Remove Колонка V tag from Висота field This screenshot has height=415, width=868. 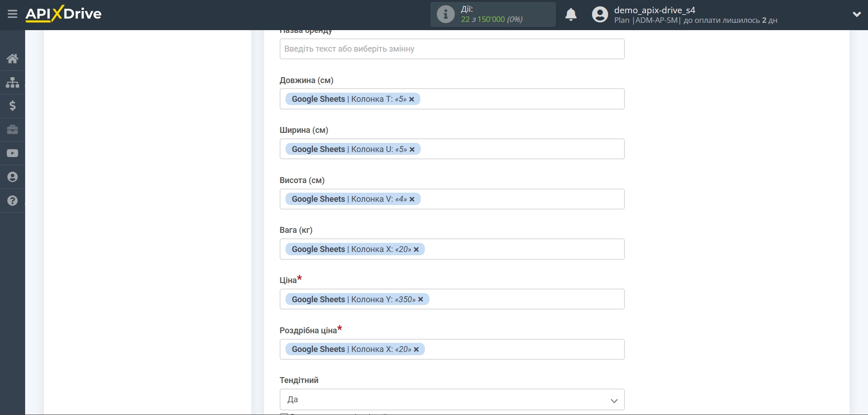412,200
